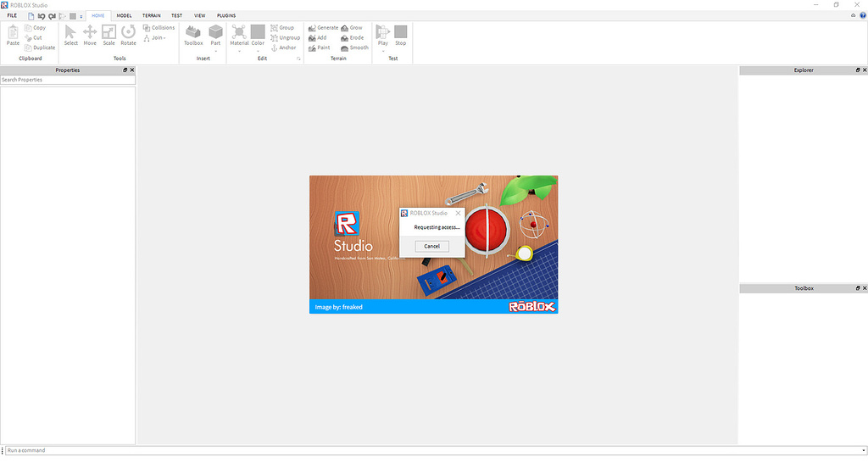Viewport: 868px width, 468px height.
Task: Open the quick-access toolbar customize dropdown
Action: point(81,17)
